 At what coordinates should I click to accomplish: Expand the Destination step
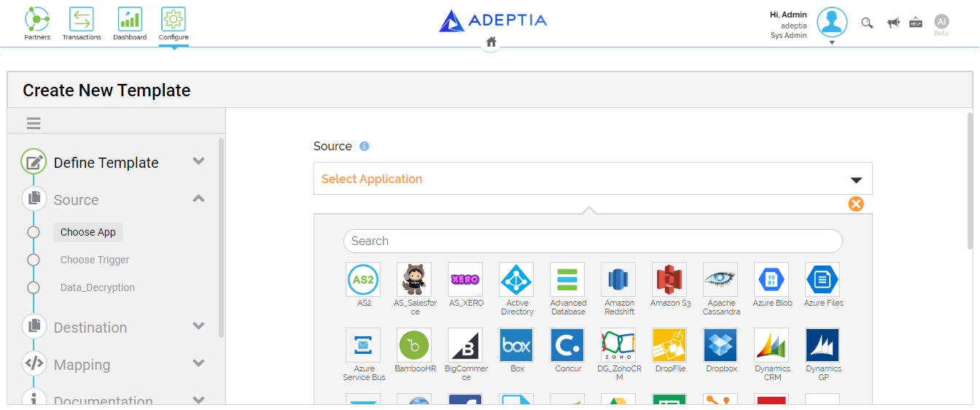coord(198,326)
